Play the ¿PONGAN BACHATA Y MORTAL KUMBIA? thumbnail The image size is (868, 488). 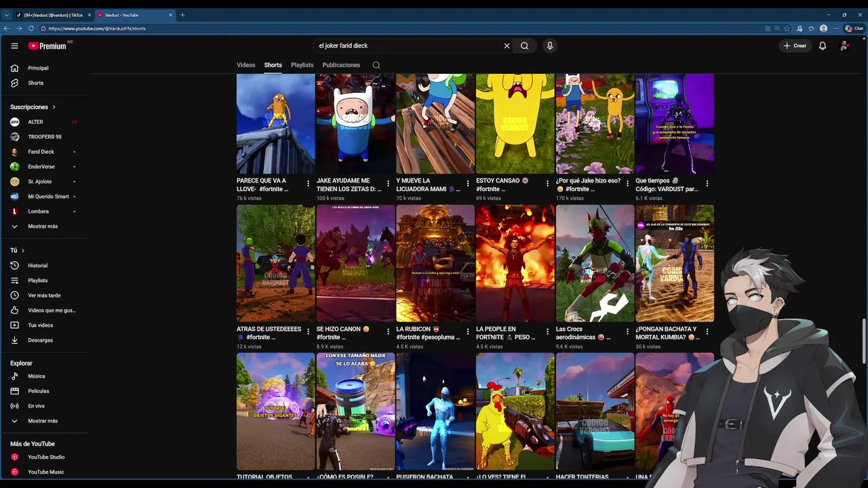pos(675,264)
